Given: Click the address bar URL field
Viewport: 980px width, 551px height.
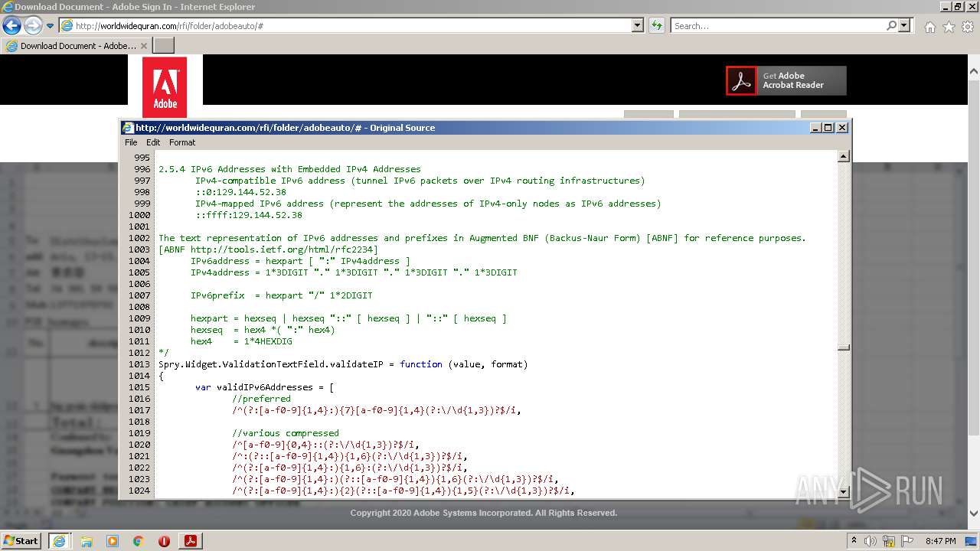Looking at the screenshot, I should pyautogui.click(x=345, y=25).
